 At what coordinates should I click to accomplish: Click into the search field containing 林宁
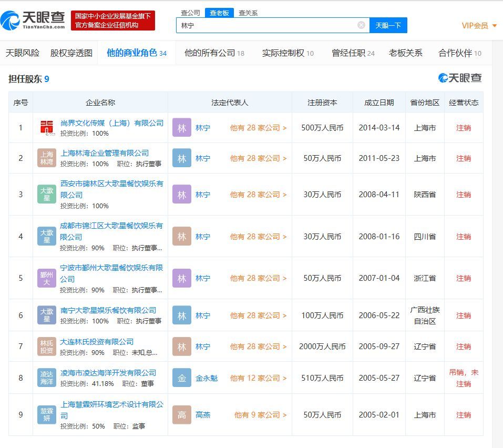(x=265, y=25)
